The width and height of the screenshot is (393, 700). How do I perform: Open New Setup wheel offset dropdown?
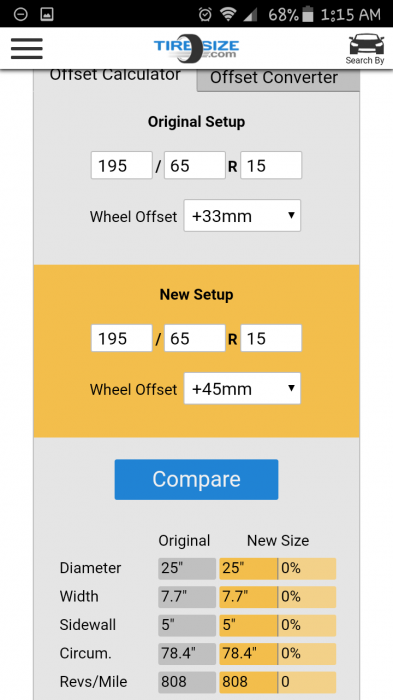point(242,389)
